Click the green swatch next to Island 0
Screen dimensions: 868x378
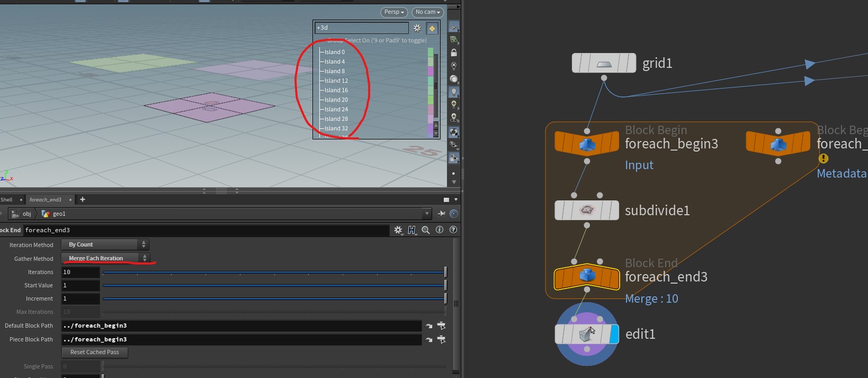click(x=431, y=52)
